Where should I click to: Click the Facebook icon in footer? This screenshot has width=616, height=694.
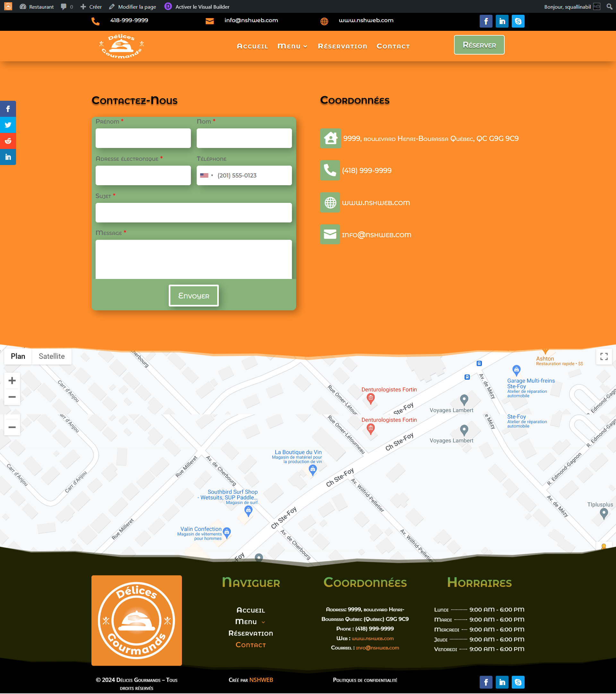pyautogui.click(x=486, y=682)
